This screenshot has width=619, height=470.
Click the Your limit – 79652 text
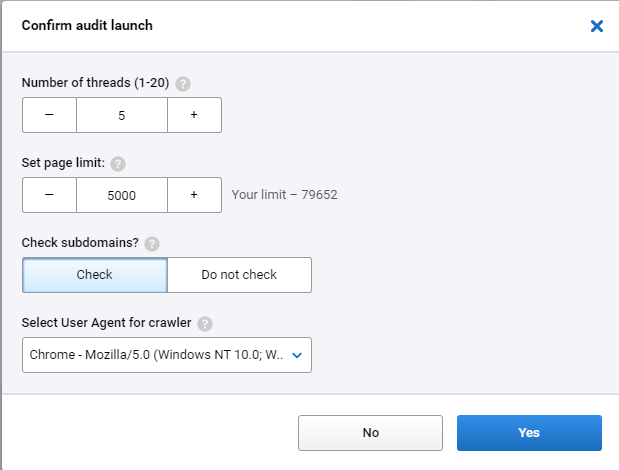coord(285,195)
